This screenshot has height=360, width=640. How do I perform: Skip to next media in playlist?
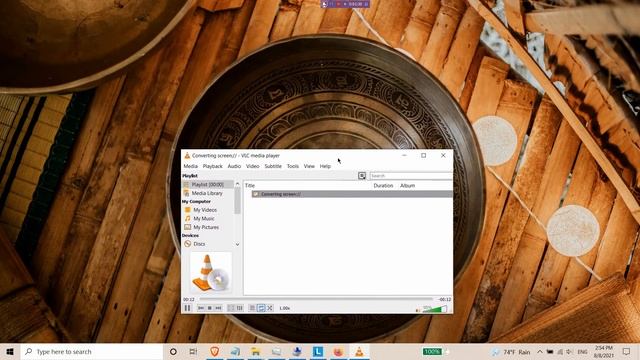218,308
